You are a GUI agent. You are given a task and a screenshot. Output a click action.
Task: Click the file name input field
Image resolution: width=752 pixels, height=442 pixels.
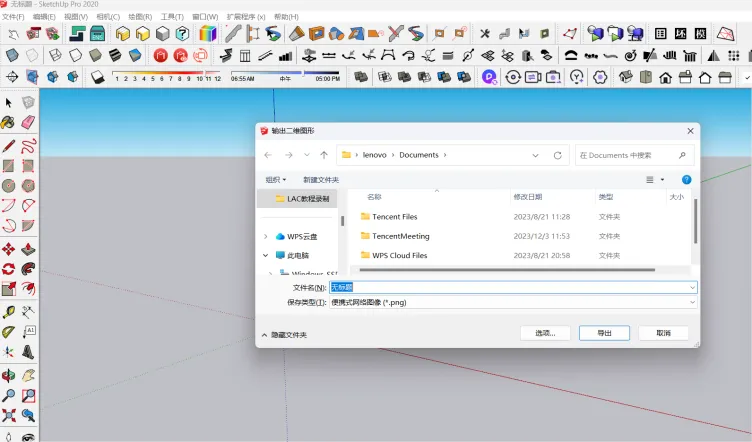coord(513,288)
